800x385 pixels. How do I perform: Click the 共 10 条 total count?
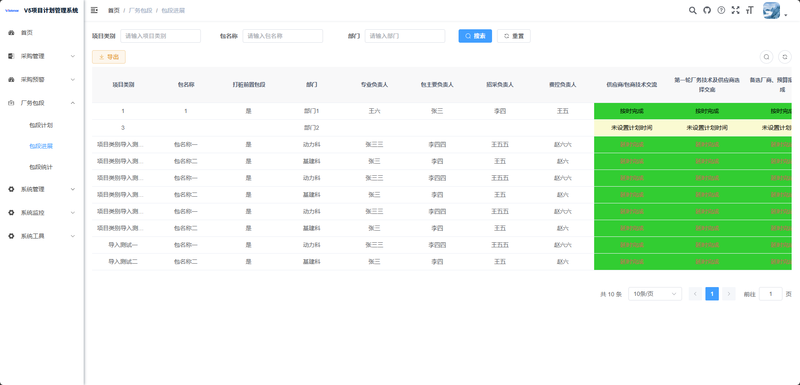click(x=611, y=294)
